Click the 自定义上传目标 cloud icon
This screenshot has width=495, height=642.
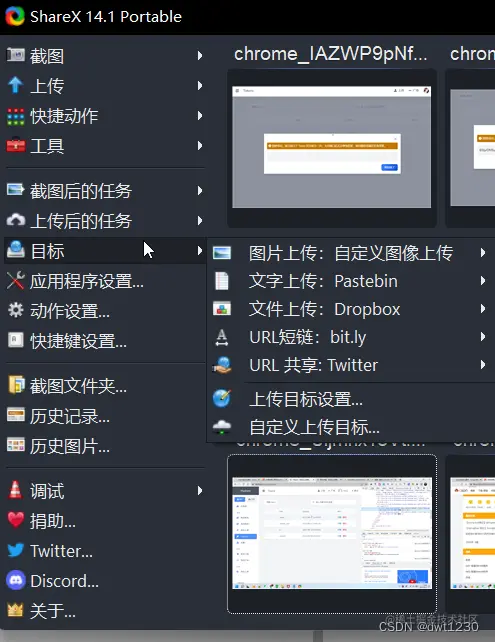click(x=222, y=427)
